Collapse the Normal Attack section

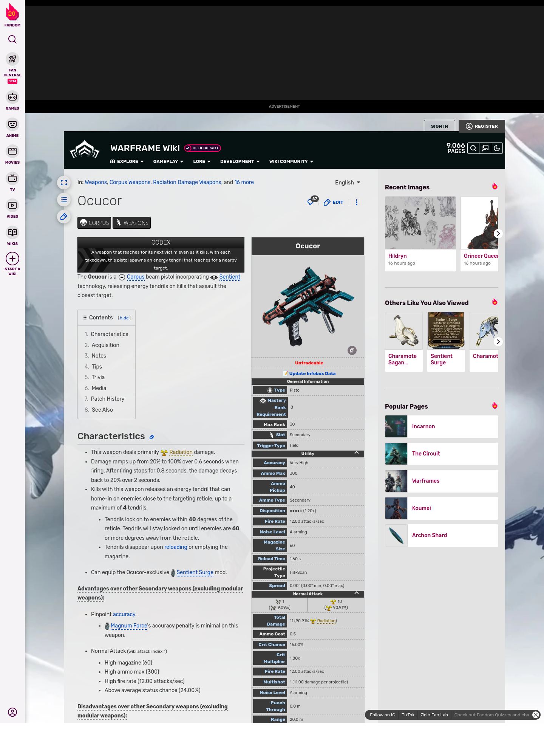(357, 593)
